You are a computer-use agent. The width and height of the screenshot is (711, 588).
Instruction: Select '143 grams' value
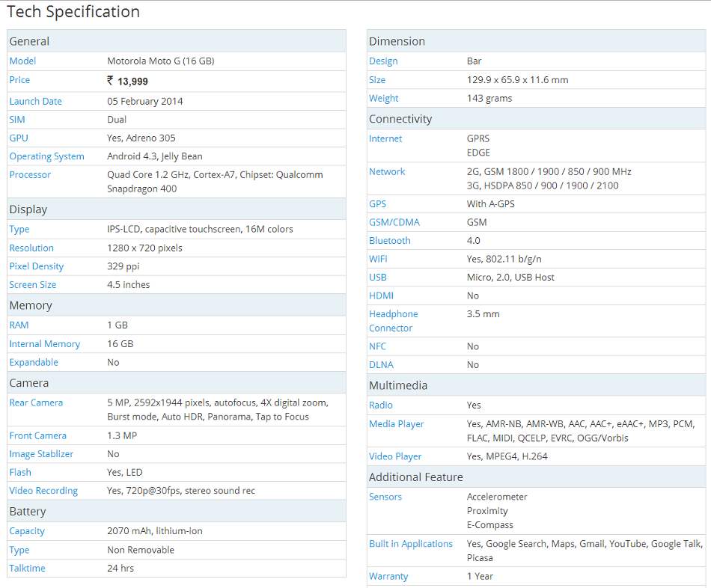(x=489, y=99)
